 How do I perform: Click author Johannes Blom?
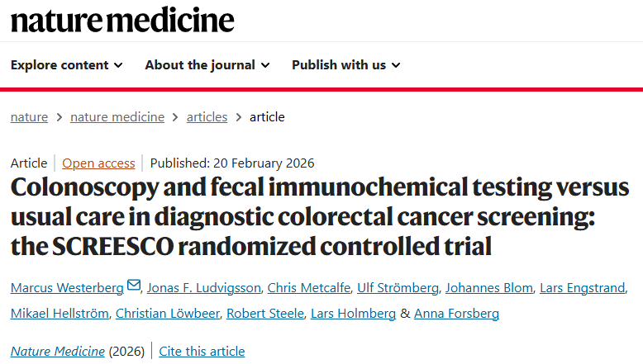click(x=487, y=287)
